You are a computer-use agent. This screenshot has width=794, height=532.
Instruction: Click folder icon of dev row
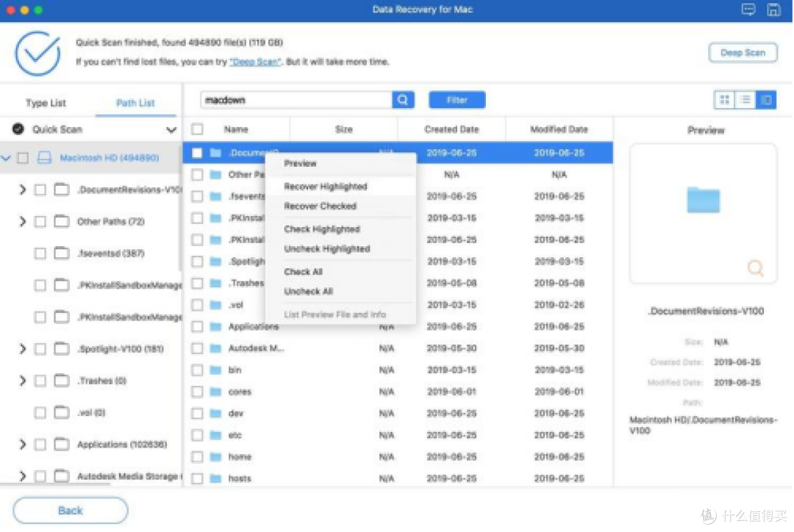pyautogui.click(x=215, y=414)
